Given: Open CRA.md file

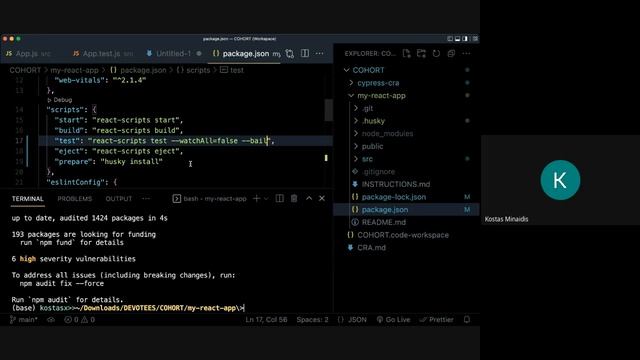Looking at the screenshot, I should pos(371,247).
